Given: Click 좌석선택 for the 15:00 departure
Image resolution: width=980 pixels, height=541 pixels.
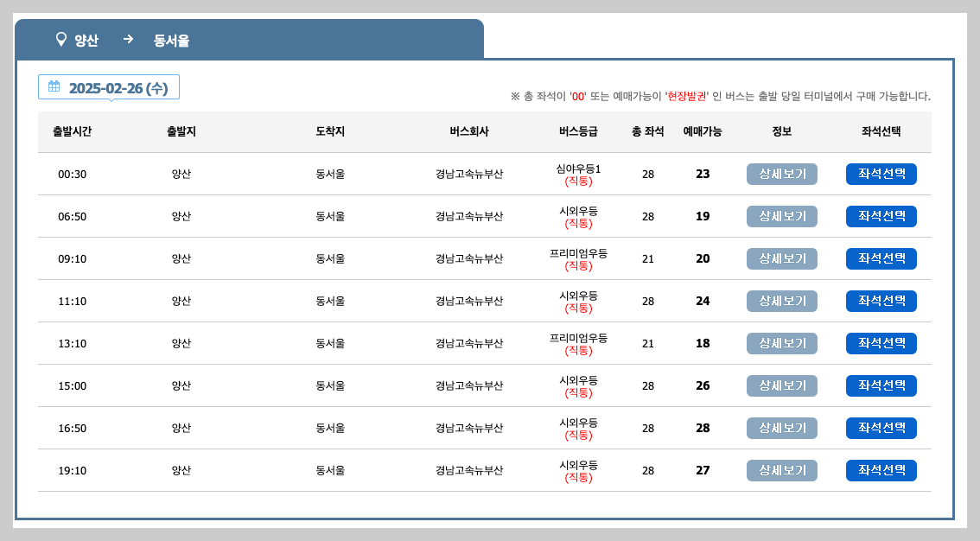Looking at the screenshot, I should click(x=881, y=385).
